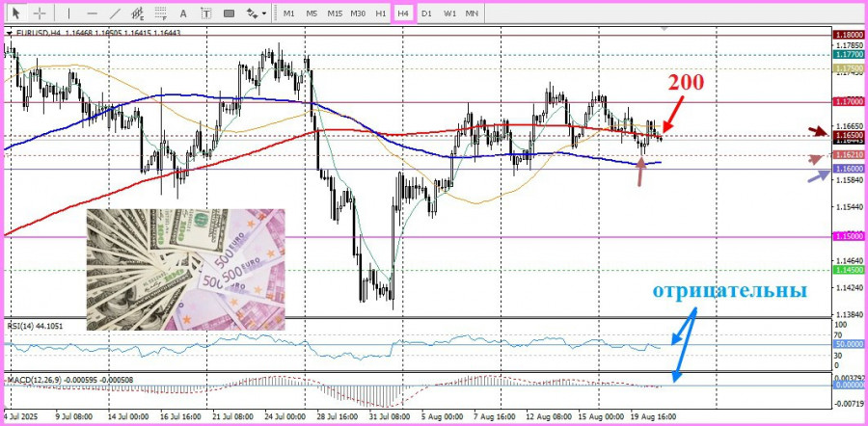Switch chart to M5 timeframe

312,13
